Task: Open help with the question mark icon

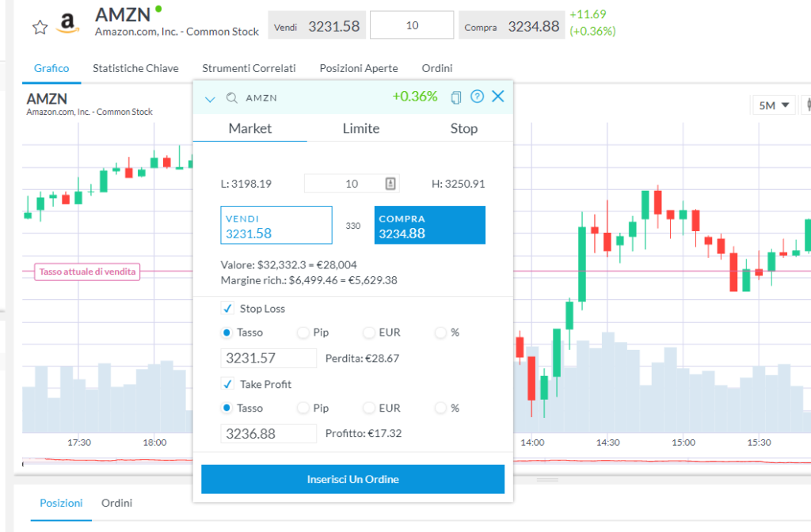Action: (477, 96)
